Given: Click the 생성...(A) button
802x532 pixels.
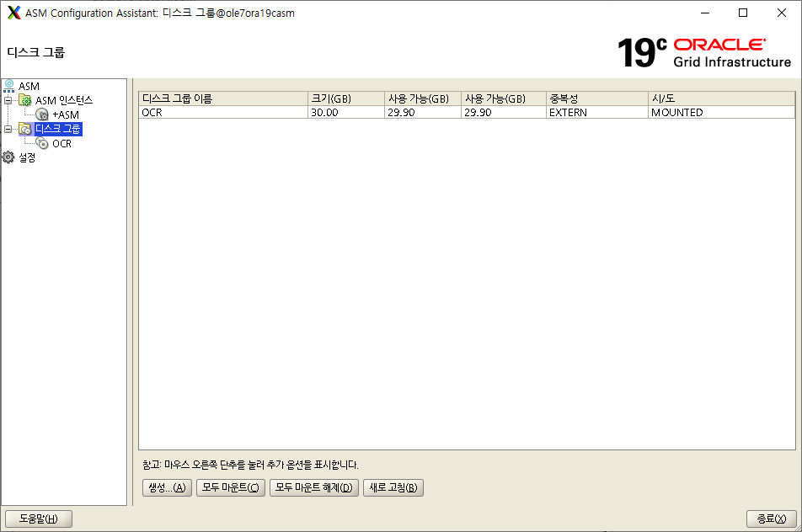Looking at the screenshot, I should point(167,487).
